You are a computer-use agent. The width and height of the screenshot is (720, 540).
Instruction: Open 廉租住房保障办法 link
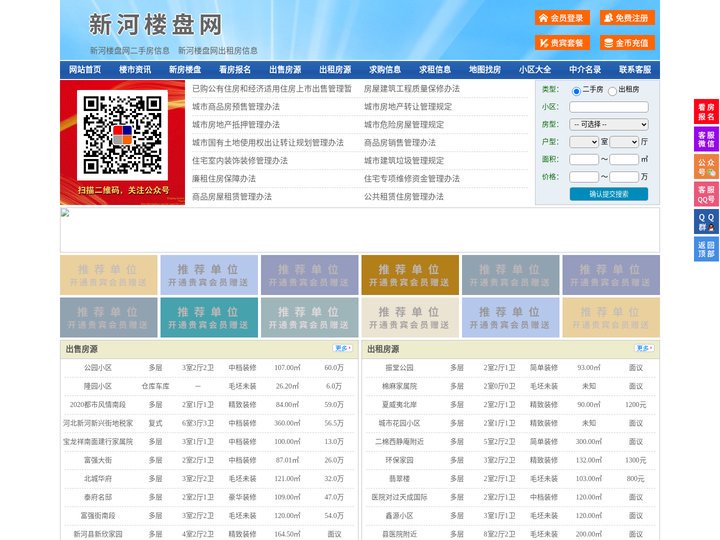[x=224, y=179]
